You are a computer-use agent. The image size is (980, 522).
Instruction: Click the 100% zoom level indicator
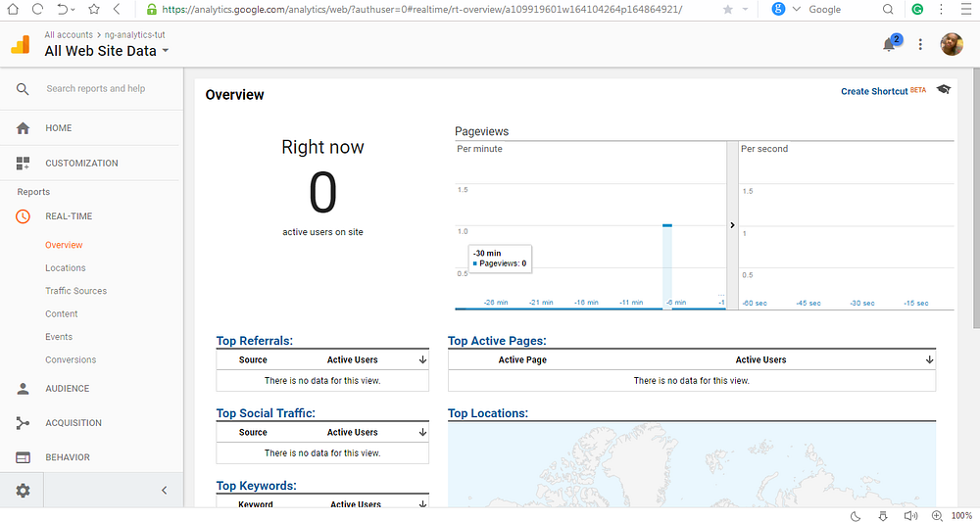962,516
